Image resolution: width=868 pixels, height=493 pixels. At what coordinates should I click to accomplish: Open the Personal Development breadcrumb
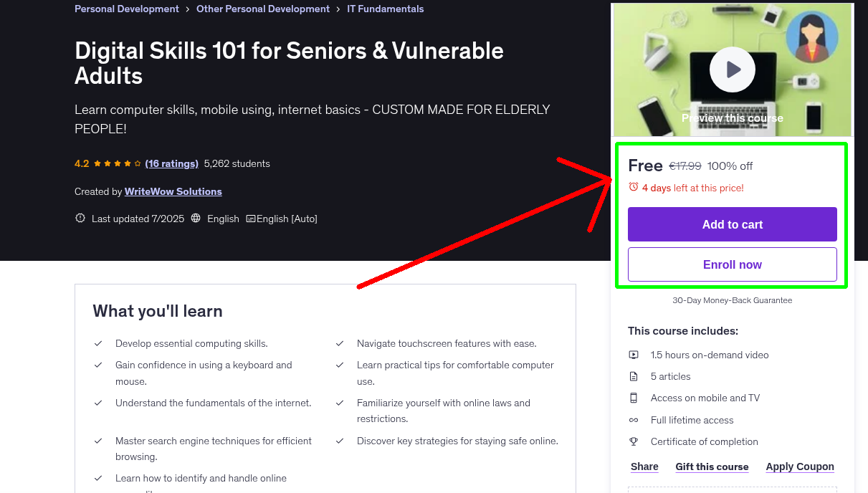[x=126, y=9]
